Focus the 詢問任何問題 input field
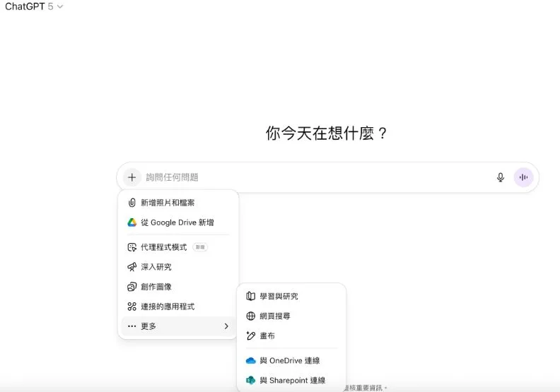This screenshot has width=560, height=392. (x=316, y=177)
